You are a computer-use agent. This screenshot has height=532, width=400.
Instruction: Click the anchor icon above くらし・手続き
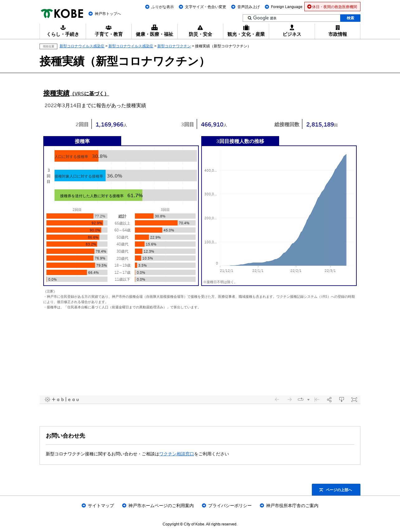[x=63, y=27]
